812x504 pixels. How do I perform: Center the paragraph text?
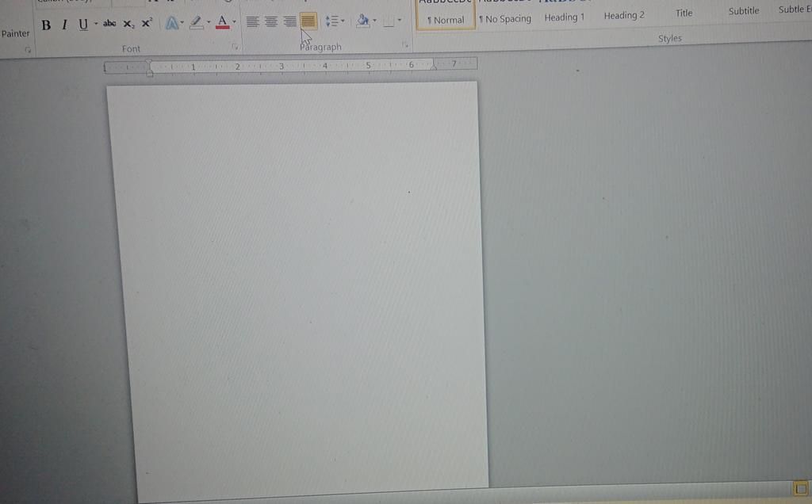[x=271, y=21]
